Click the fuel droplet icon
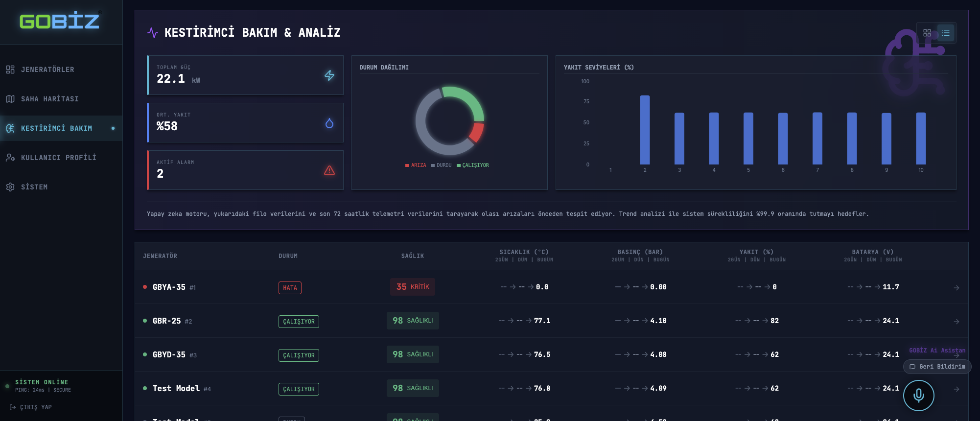The height and width of the screenshot is (421, 980). (329, 123)
